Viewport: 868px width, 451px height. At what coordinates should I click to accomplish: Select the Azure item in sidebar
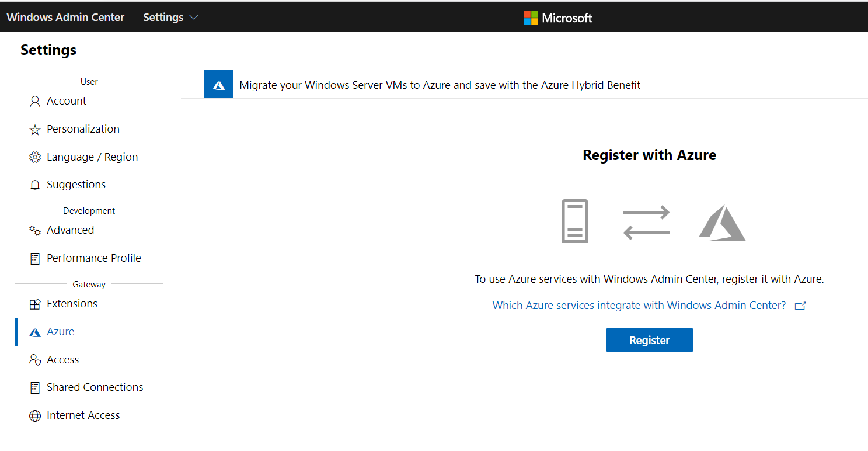(x=61, y=332)
